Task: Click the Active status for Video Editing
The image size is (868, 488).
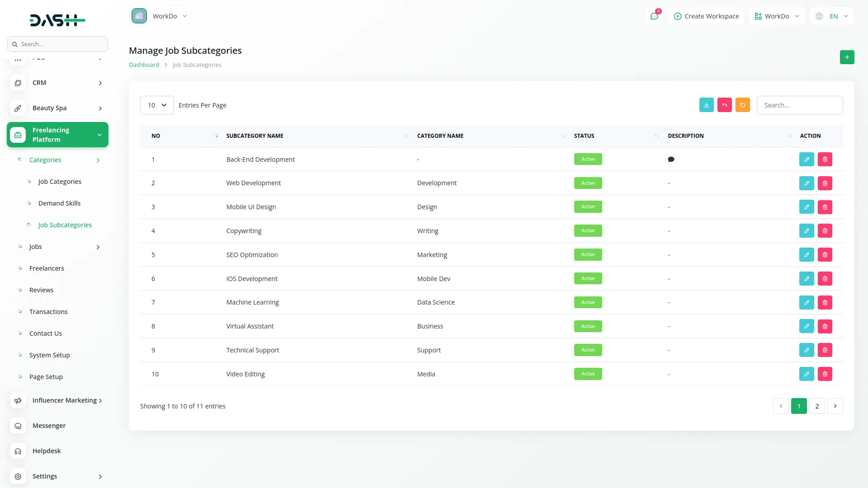Action: 588,374
